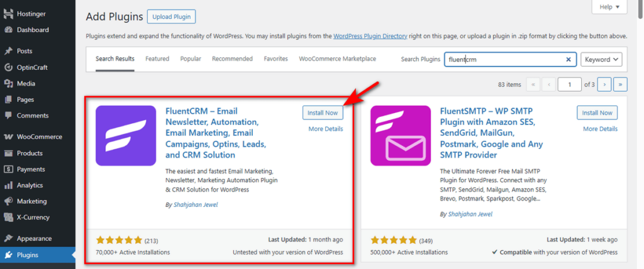644x269 pixels.
Task: Switch to the Popular tab
Action: pyautogui.click(x=191, y=58)
